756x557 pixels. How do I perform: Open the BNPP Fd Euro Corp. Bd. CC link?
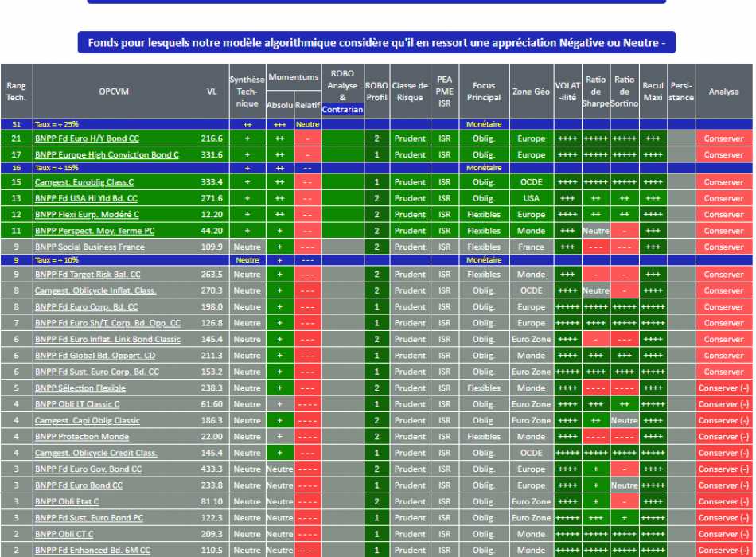(x=86, y=306)
